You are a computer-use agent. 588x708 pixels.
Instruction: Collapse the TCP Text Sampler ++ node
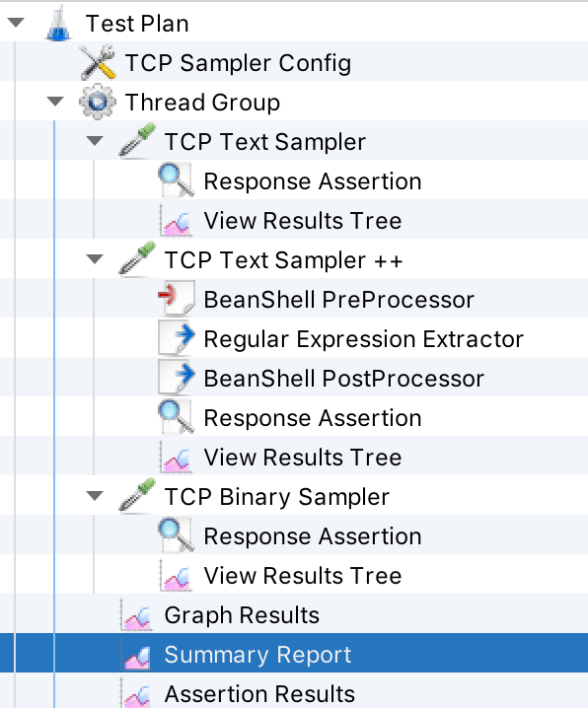click(95, 259)
